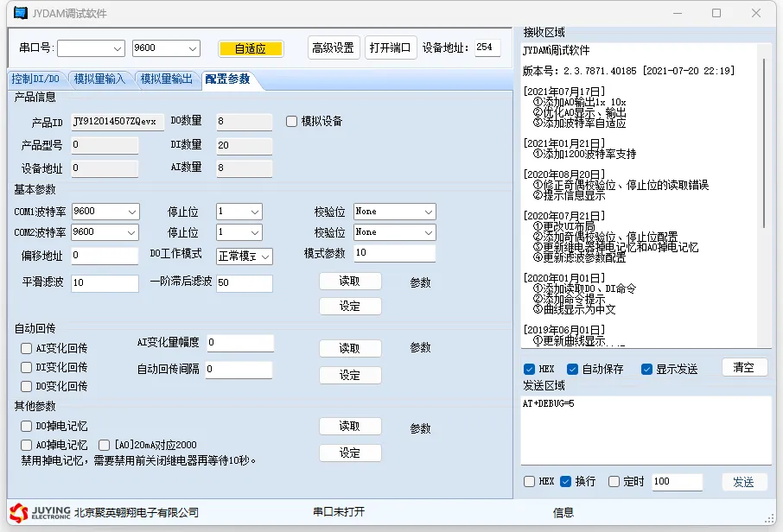Maximize the JYDAM window

coord(716,13)
